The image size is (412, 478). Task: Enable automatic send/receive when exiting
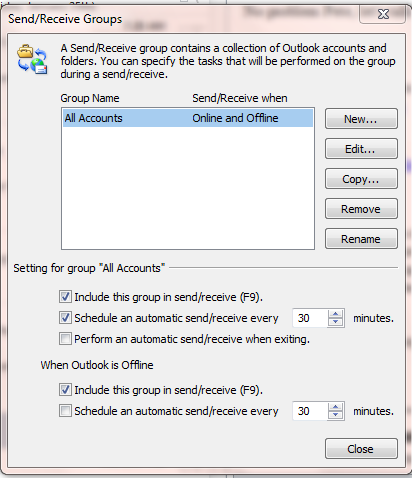click(65, 339)
